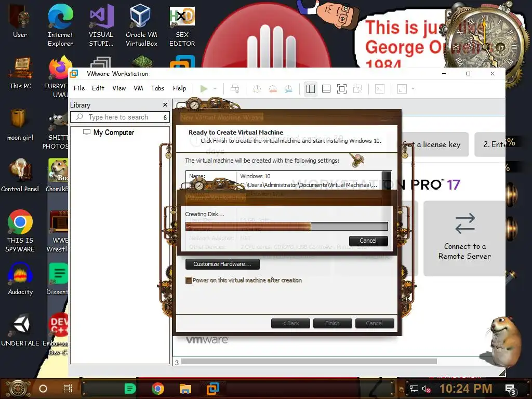Click the Enter Full Screen icon
Screen dimensions: 532x399
tap(342, 89)
